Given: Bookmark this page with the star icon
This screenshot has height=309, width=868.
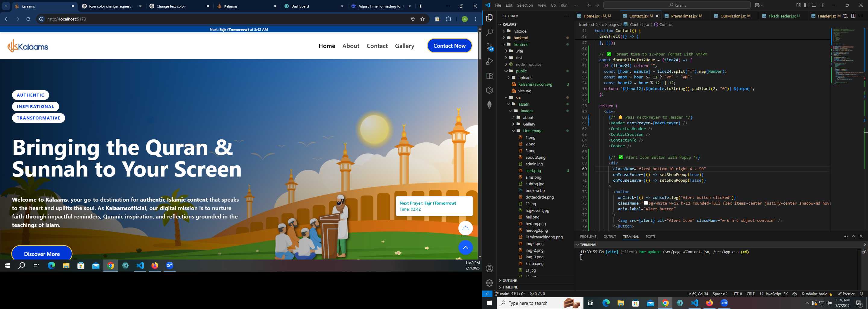Looking at the screenshot, I should click(x=423, y=19).
